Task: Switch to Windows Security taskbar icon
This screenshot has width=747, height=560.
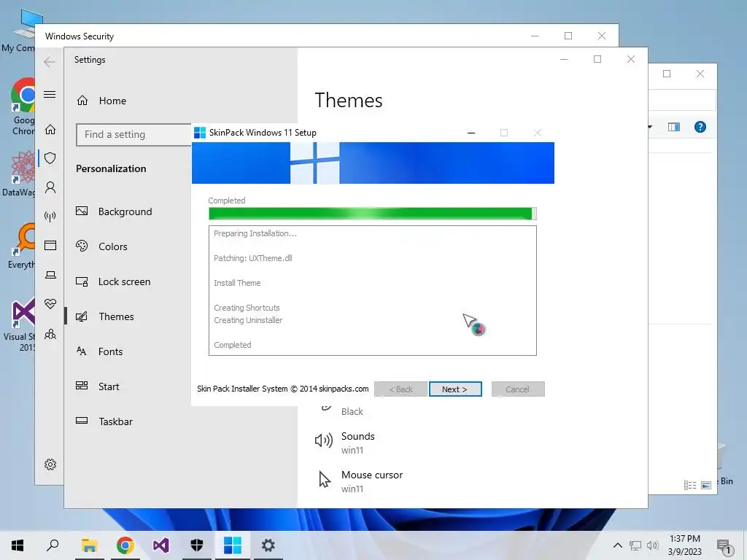Action: tap(197, 545)
